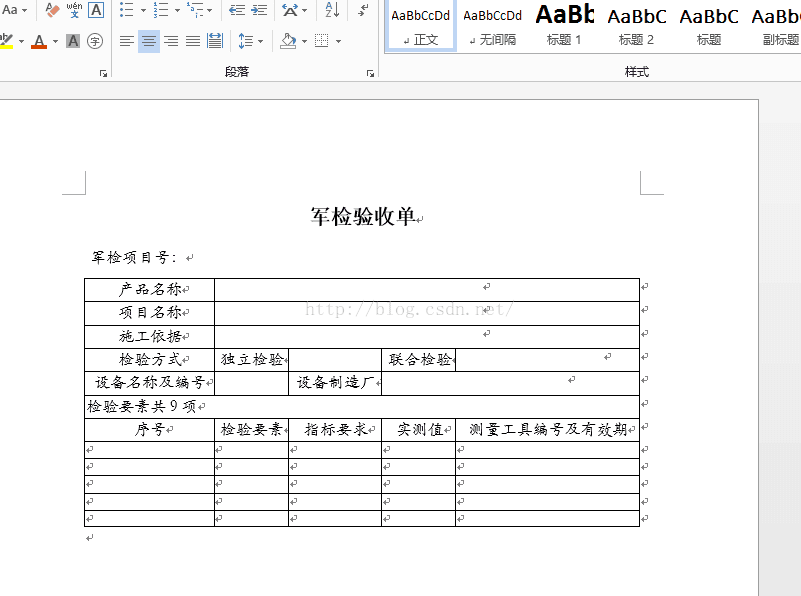The width and height of the screenshot is (801, 596).
Task: Open numbering dropdown arrow
Action: pos(177,10)
